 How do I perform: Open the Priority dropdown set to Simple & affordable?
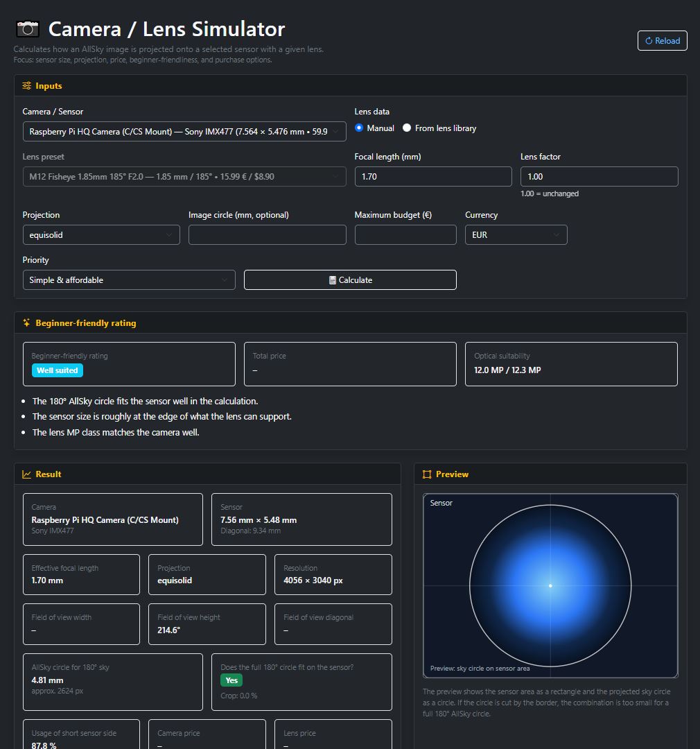click(128, 279)
